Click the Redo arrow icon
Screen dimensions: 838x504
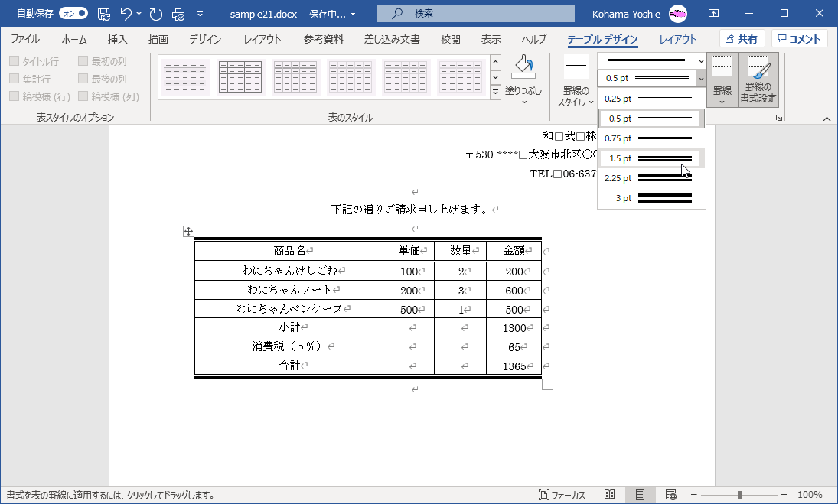click(155, 14)
